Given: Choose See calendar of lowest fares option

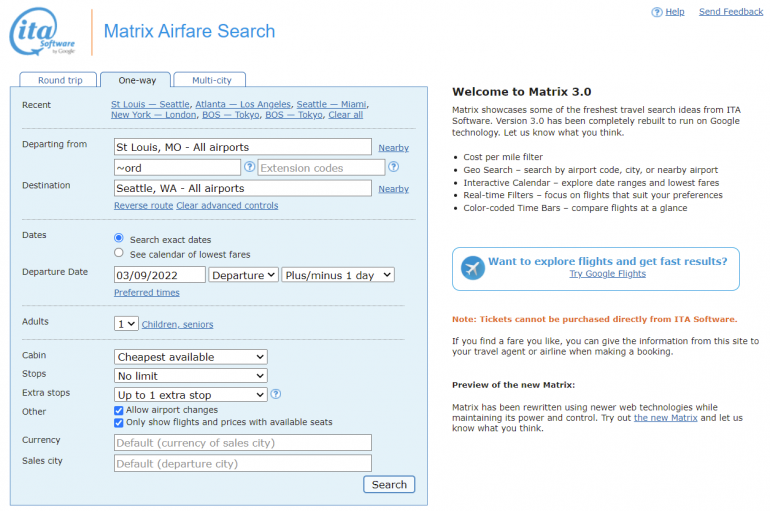Looking at the screenshot, I should coord(119,254).
